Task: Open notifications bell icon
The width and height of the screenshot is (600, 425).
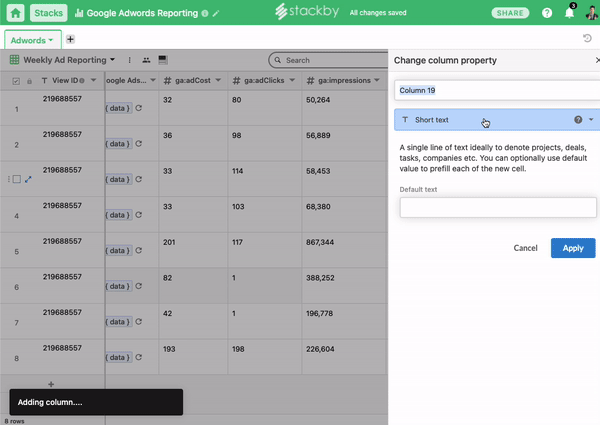Action: (x=569, y=13)
